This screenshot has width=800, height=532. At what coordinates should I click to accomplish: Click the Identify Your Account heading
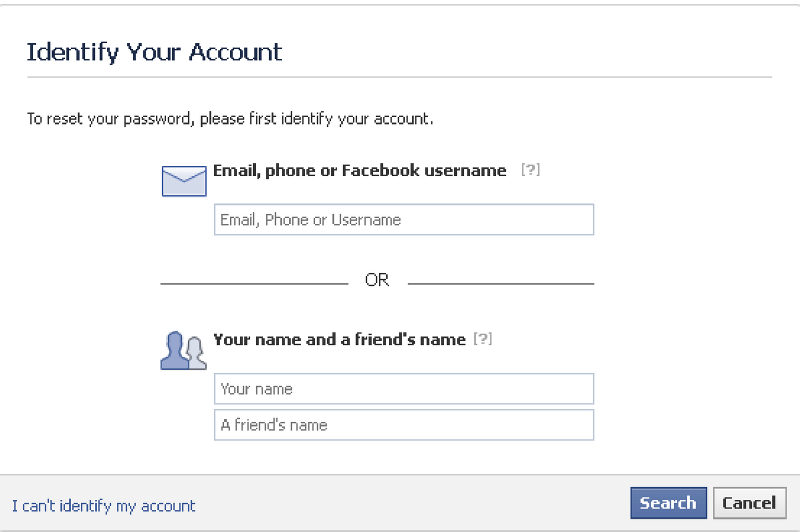click(x=154, y=52)
